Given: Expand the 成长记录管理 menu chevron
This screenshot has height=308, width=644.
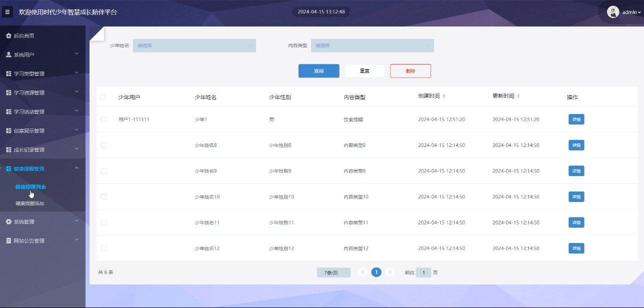Looking at the screenshot, I should (x=76, y=148).
